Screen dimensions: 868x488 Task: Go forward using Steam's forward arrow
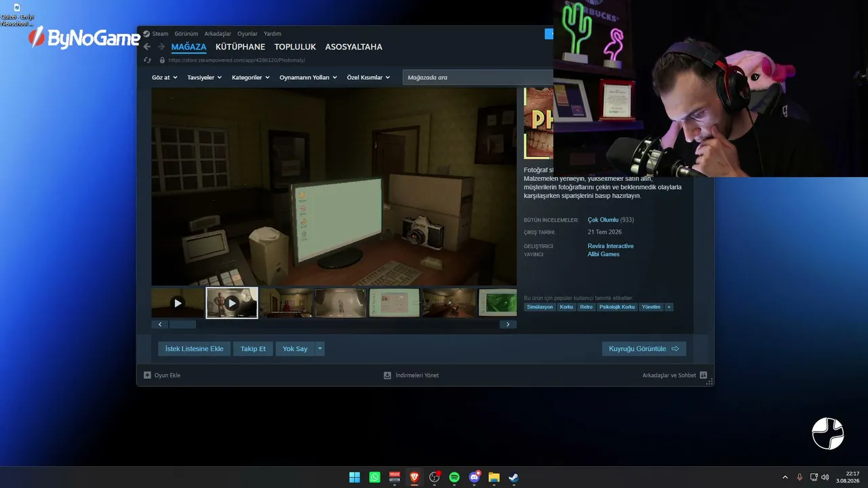pos(161,47)
